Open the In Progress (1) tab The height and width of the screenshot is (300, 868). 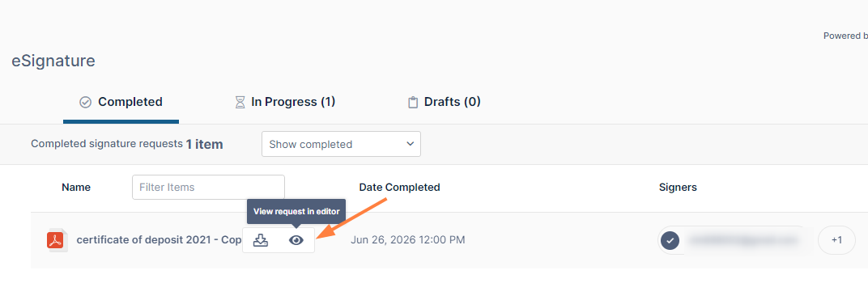pos(285,102)
